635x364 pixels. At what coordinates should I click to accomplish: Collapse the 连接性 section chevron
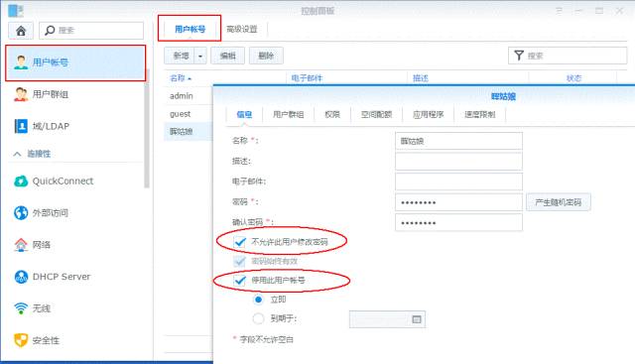(17, 154)
